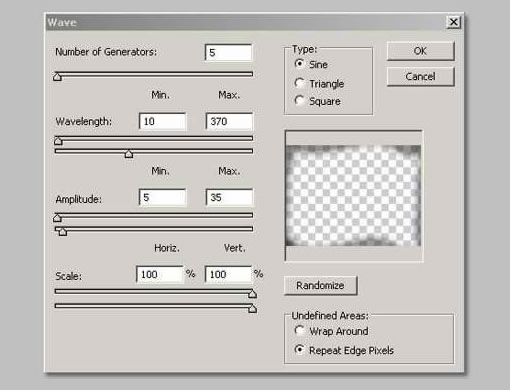Viewport: 510px width, 390px height.
Task: Click the Number of Generators label
Action: (x=106, y=52)
